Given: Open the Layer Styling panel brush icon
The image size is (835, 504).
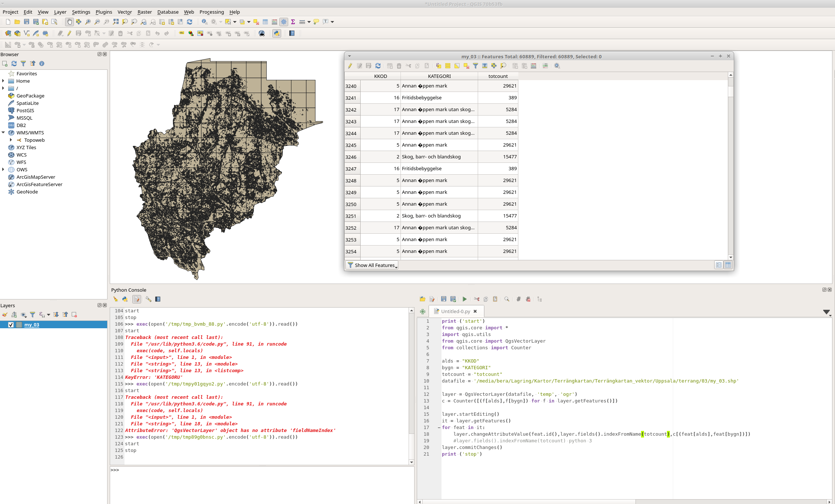Looking at the screenshot, I should 5,315.
